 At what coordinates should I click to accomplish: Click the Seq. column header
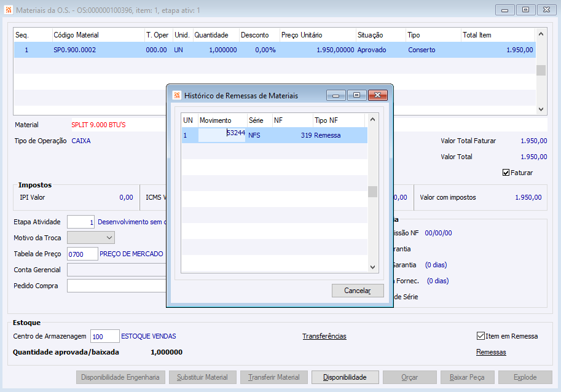coord(33,35)
